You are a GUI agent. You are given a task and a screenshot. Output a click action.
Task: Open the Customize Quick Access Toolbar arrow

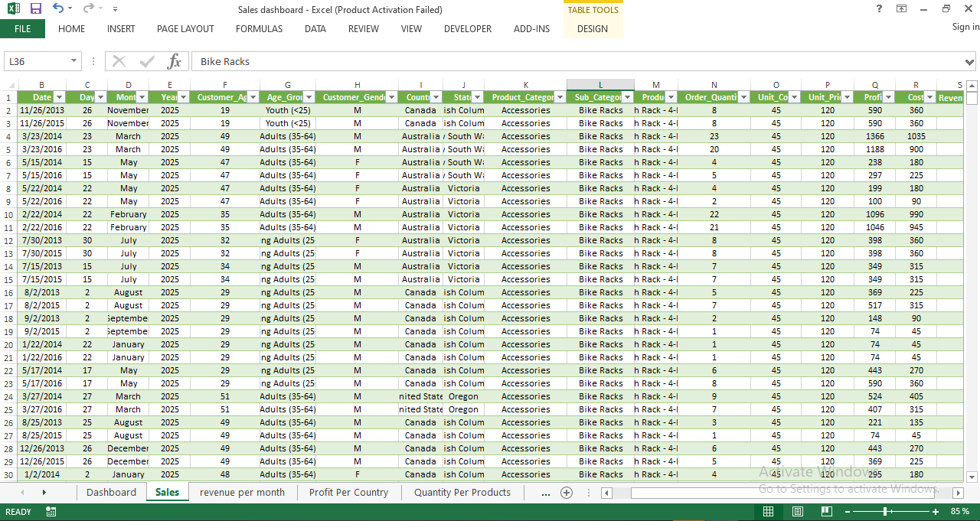click(x=115, y=9)
